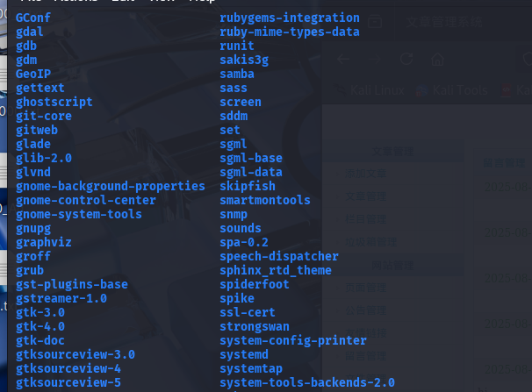
Task: Select the rubygems-integration entry
Action: 290,18
